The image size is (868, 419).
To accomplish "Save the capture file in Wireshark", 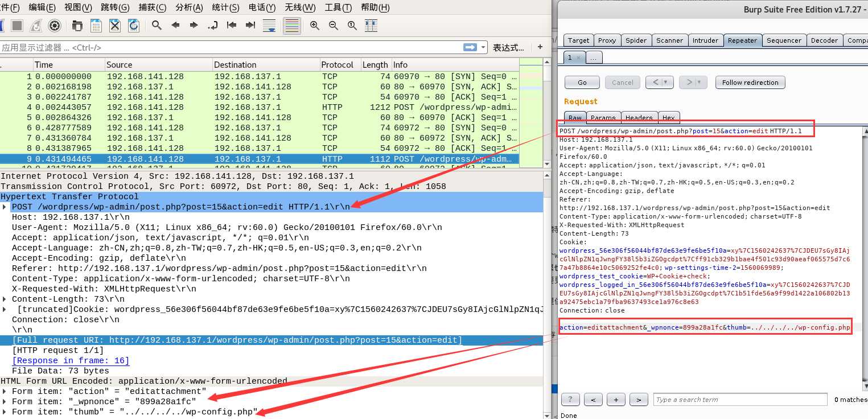I will [96, 26].
